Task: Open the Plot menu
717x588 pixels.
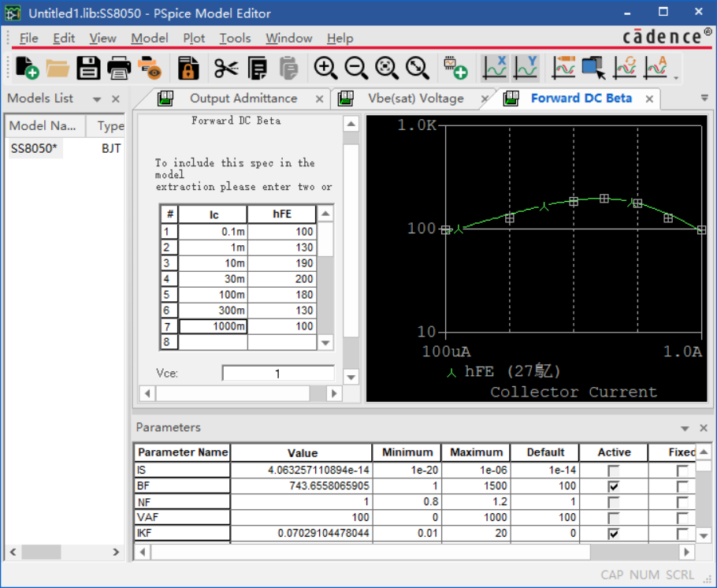Action: [194, 38]
